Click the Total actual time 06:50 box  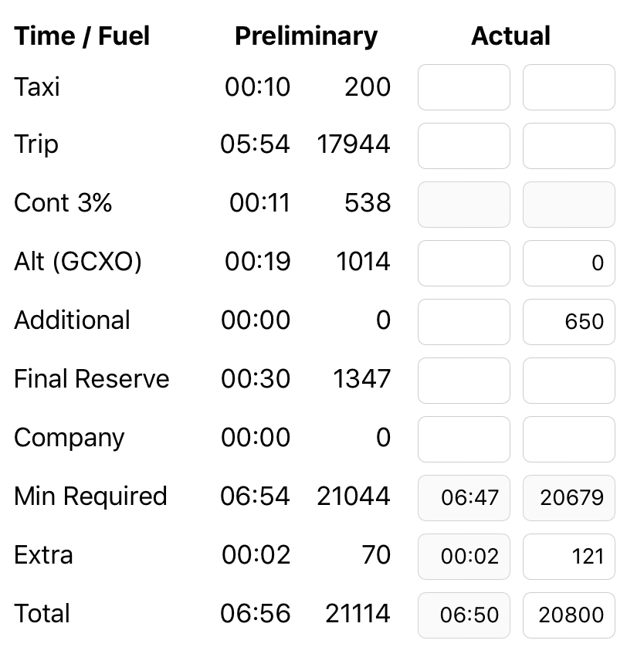tap(463, 615)
